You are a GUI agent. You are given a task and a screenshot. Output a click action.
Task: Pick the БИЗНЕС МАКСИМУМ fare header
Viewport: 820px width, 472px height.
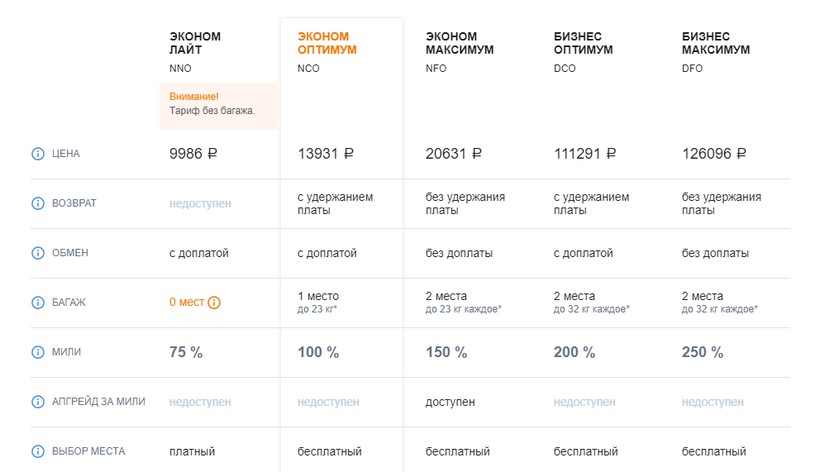coord(714,43)
